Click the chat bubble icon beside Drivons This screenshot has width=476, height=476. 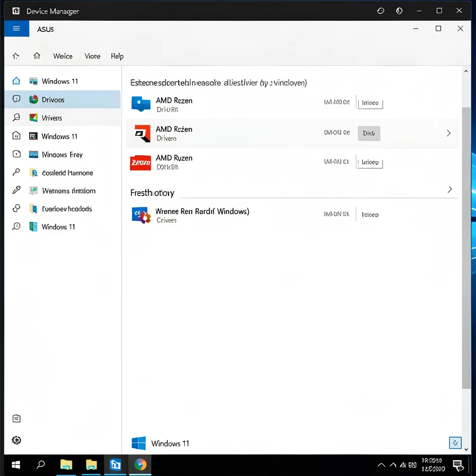(16, 99)
